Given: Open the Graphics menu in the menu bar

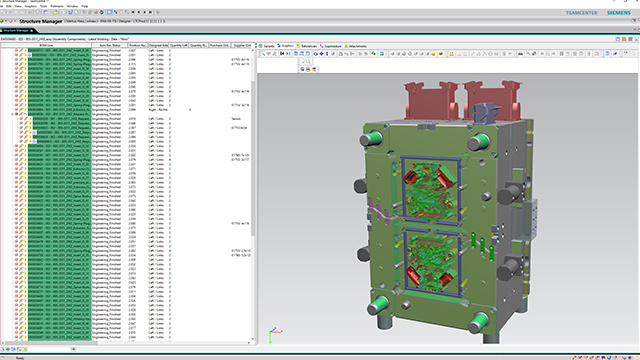Looking at the screenshot, I should tap(30, 7).
